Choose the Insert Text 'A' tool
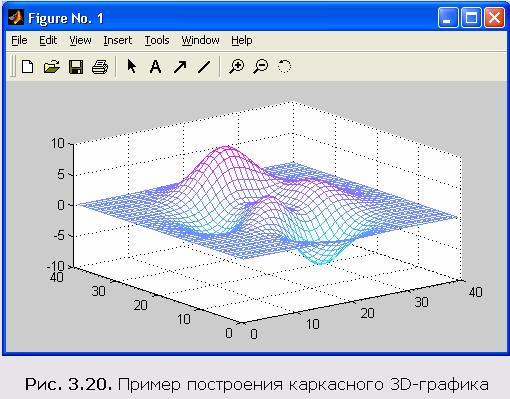 (x=155, y=66)
